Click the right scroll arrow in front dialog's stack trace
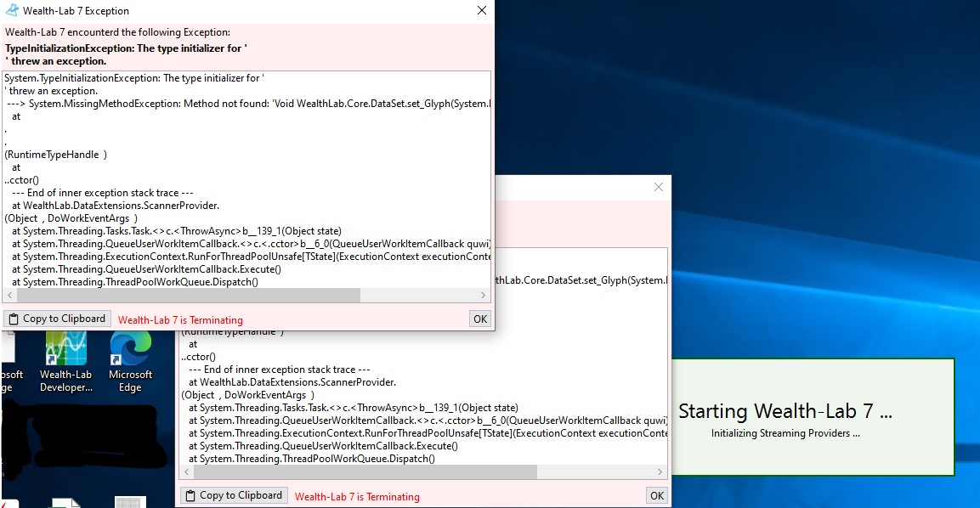 pos(483,295)
